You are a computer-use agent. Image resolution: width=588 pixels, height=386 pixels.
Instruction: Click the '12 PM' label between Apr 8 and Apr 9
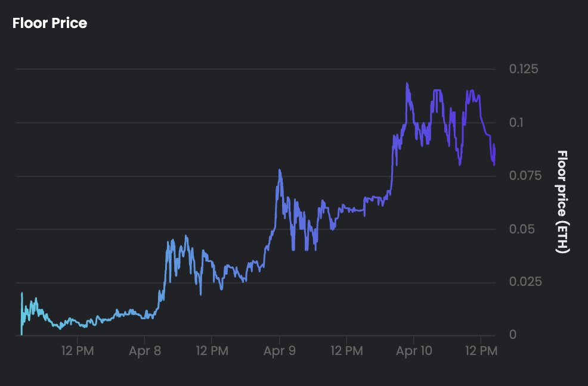[x=212, y=351]
